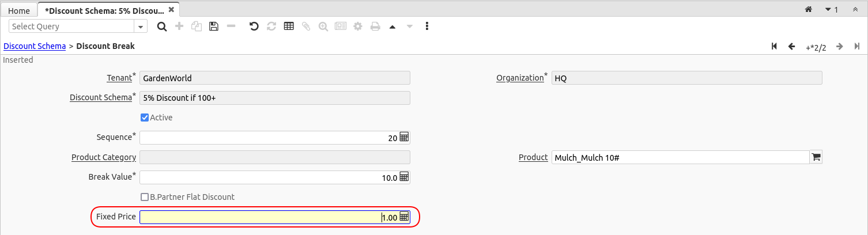Uncheck the Active checkbox
The height and width of the screenshot is (235, 868).
(x=145, y=117)
